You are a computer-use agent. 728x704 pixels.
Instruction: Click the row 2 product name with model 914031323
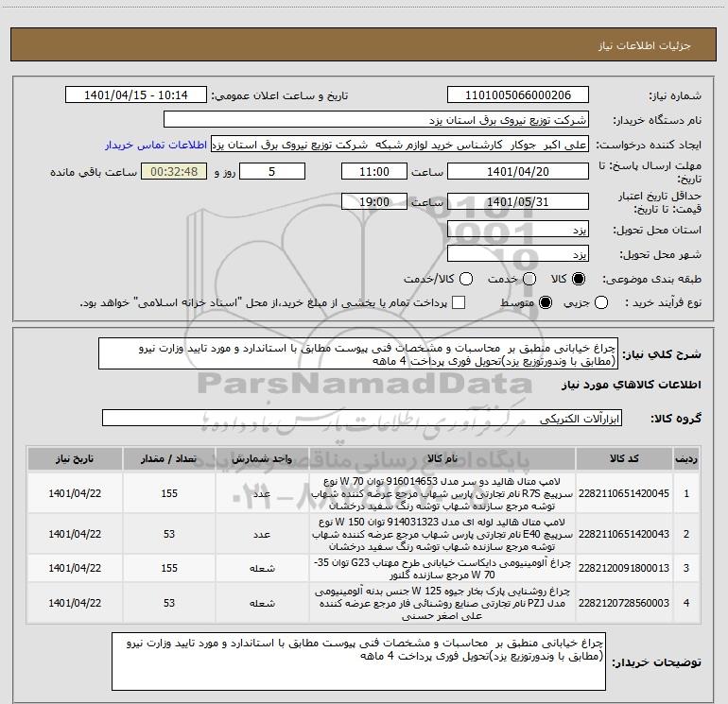442,534
